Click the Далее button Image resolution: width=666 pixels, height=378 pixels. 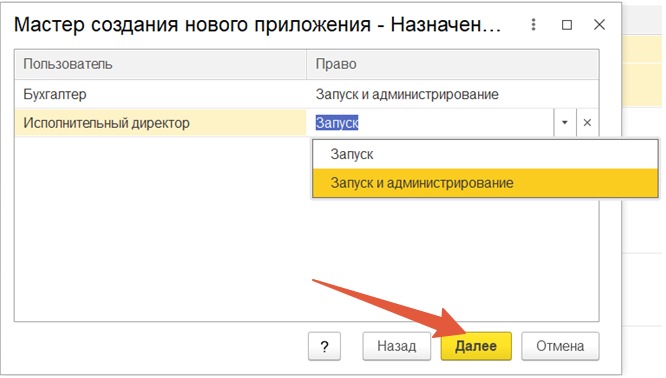(x=476, y=346)
